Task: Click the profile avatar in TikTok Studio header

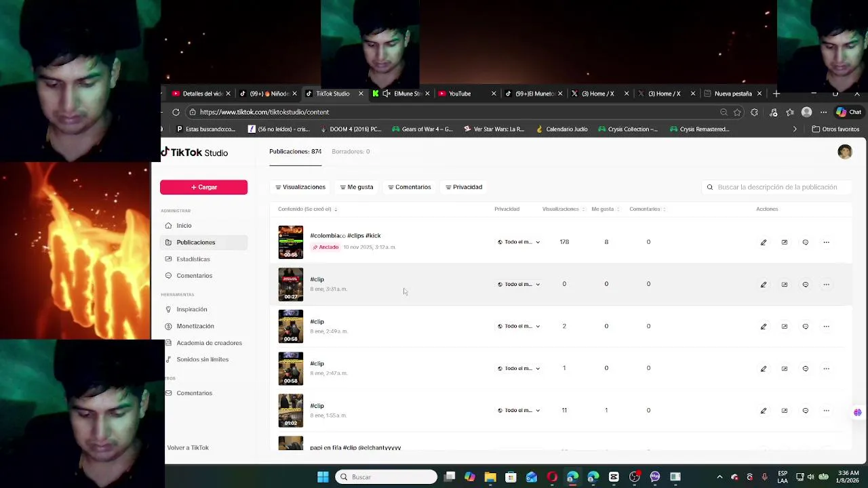Action: 845,152
